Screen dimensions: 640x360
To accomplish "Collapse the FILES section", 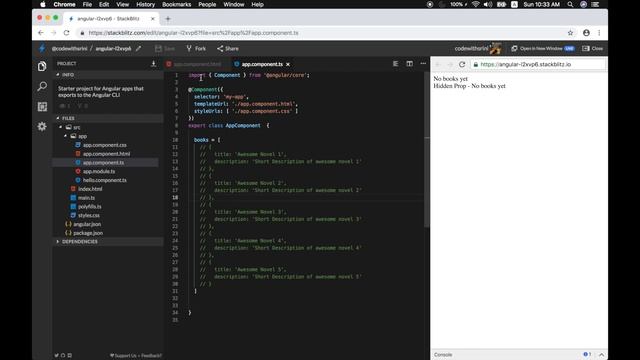I will (x=58, y=118).
